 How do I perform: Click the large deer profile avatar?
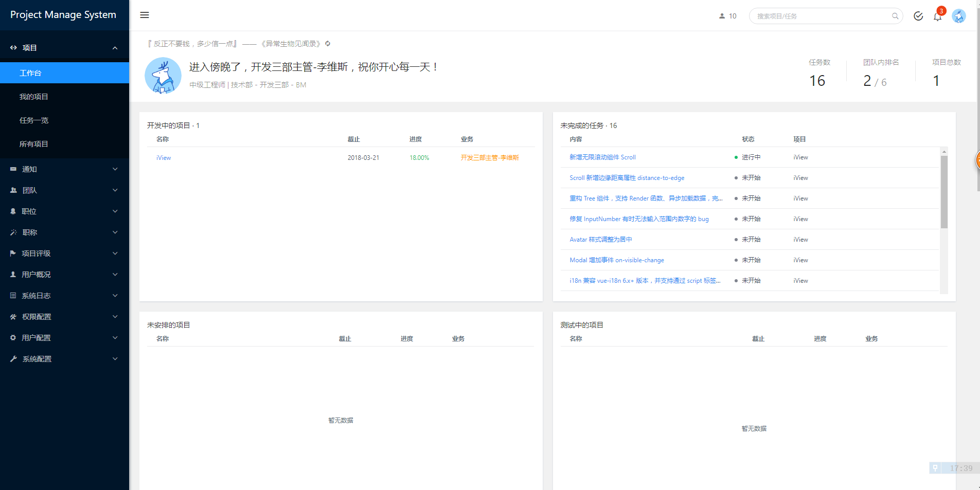(x=163, y=76)
